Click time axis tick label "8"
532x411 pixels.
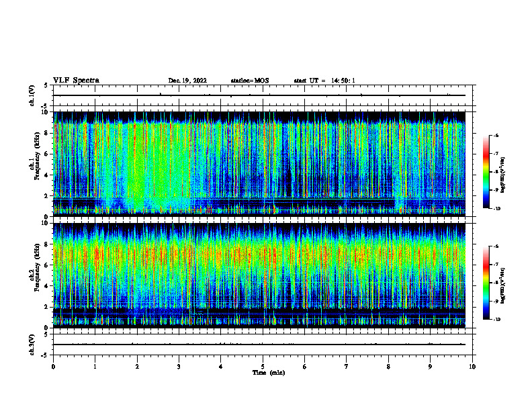point(388,367)
